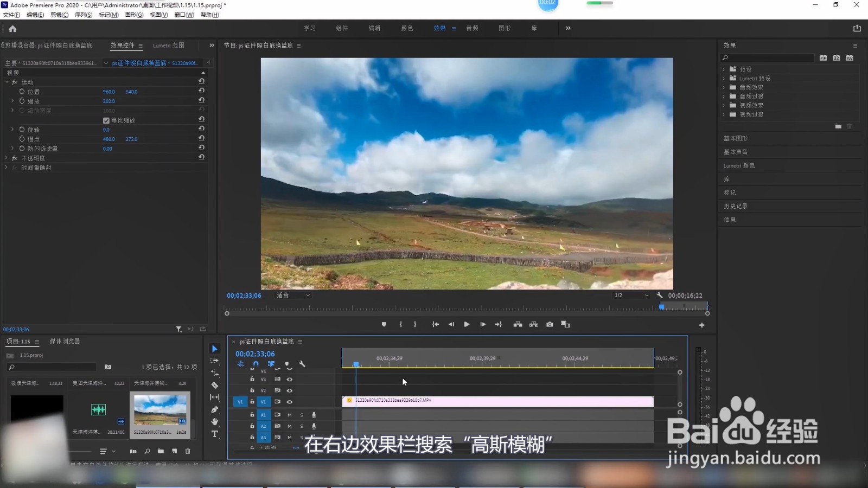Switch to the 颜色 workspace tab
This screenshot has width=868, height=488.
coord(407,28)
